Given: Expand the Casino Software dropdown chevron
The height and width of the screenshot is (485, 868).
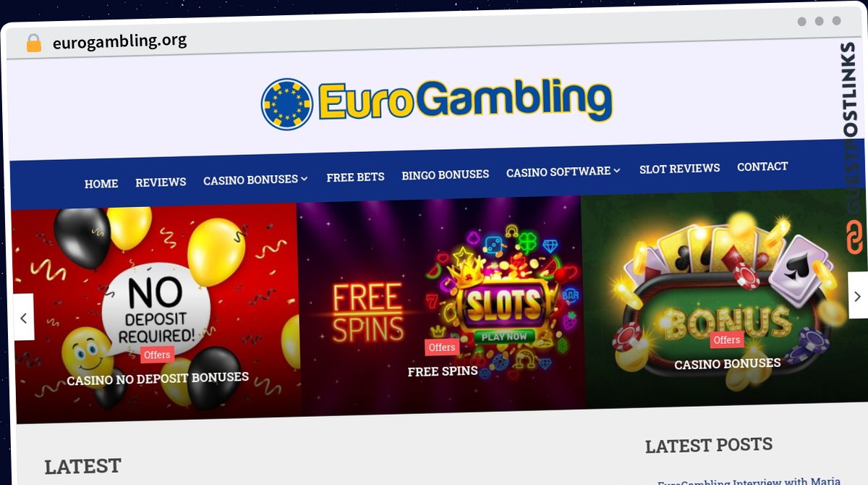Looking at the screenshot, I should click(617, 170).
